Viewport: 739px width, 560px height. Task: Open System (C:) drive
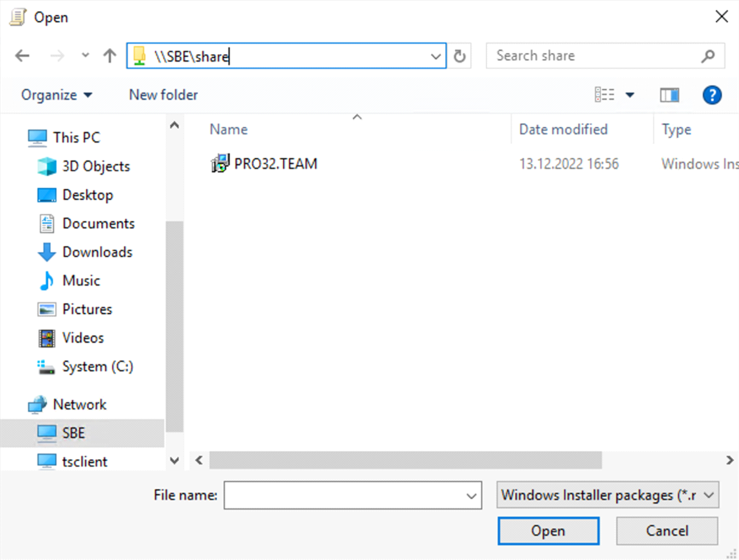click(97, 366)
